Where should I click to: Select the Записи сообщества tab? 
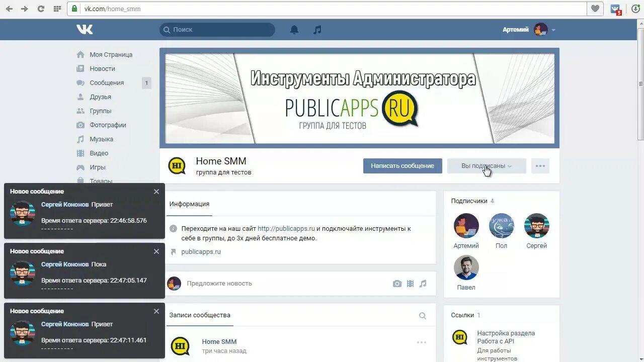(x=200, y=315)
